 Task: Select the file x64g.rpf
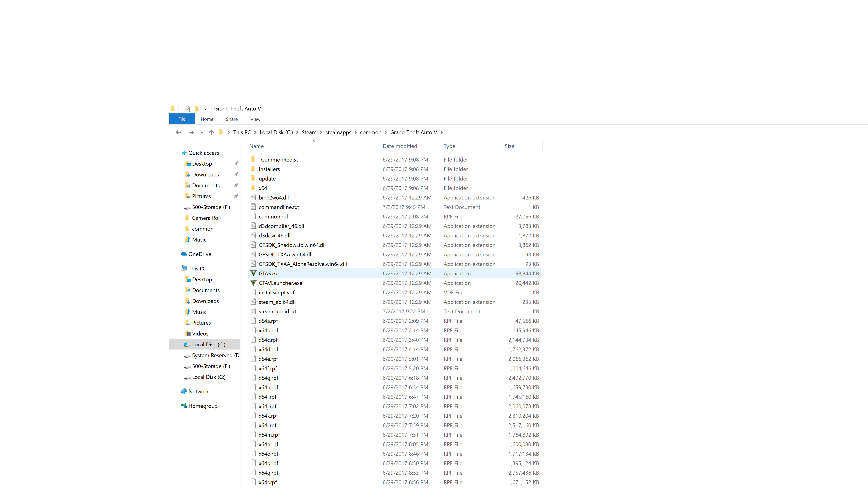click(x=269, y=378)
